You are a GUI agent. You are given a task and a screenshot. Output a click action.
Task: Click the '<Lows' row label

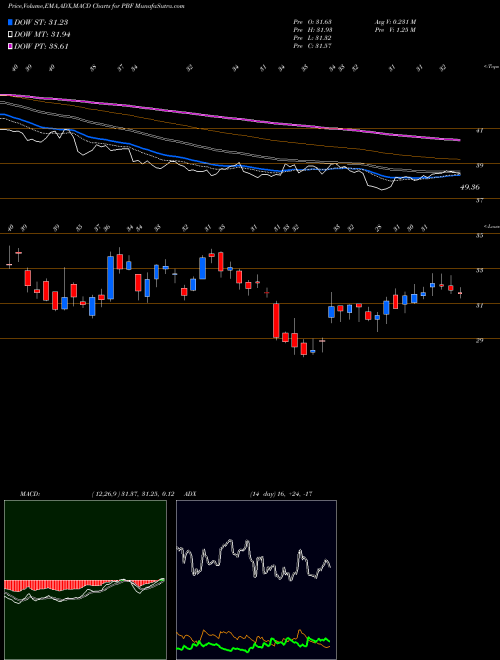coord(491,226)
